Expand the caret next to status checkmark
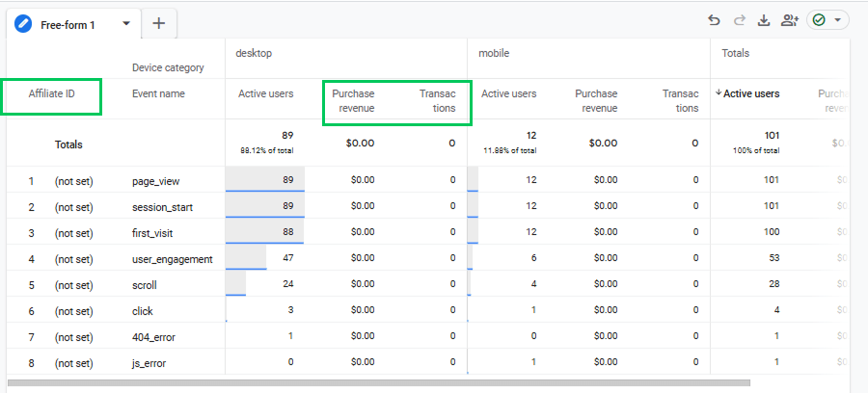Viewport: 868px width, 393px height. tap(837, 20)
